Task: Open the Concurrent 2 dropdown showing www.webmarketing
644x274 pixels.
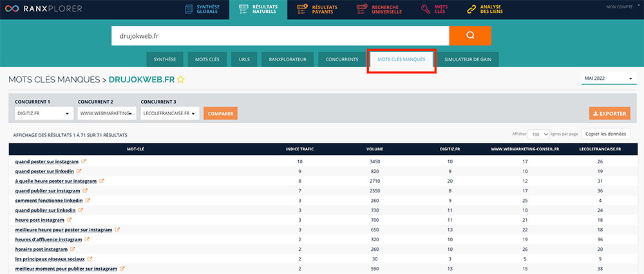Action: 107,114
